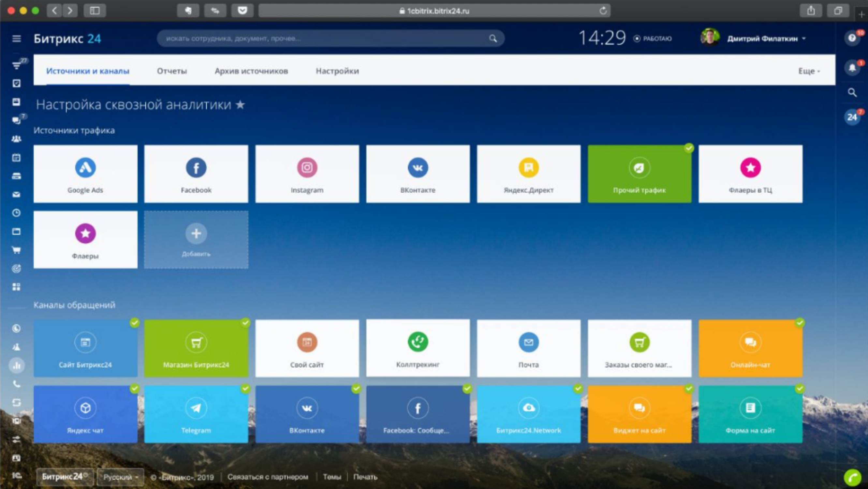
Task: Click the green phone call button
Action: click(852, 478)
